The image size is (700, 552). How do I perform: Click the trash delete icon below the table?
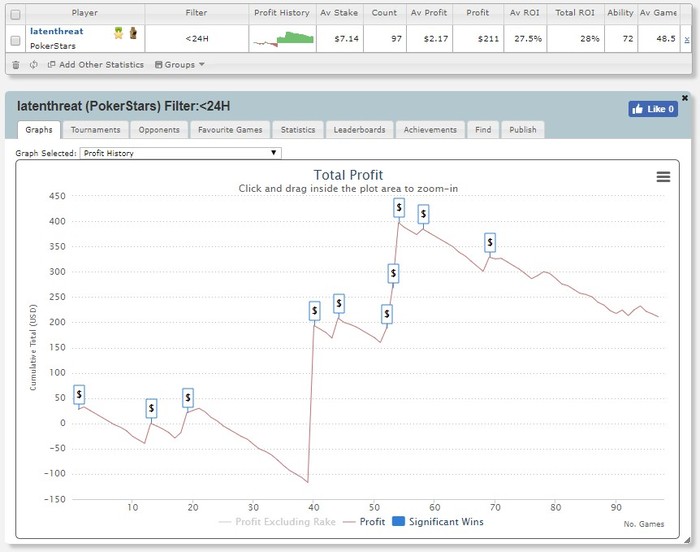16,65
